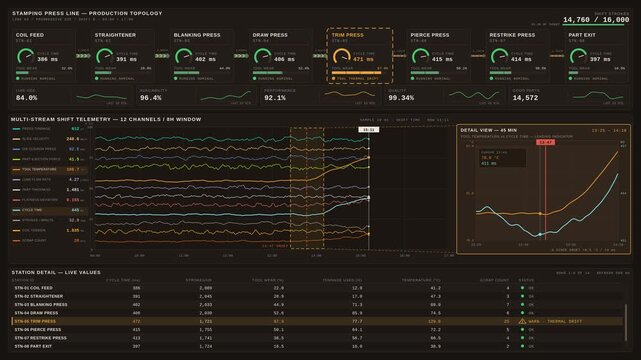Open the Availability sparkline chart
This screenshot has height=360, width=641.
(x=226, y=97)
